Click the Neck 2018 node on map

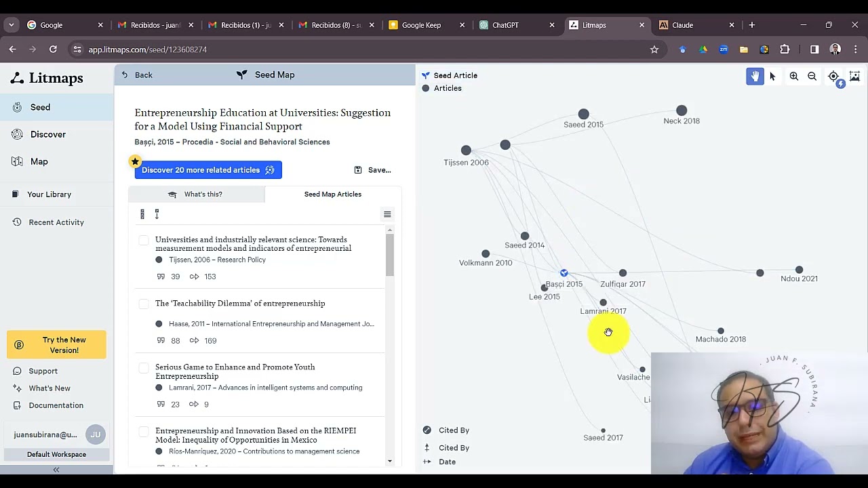pos(682,110)
